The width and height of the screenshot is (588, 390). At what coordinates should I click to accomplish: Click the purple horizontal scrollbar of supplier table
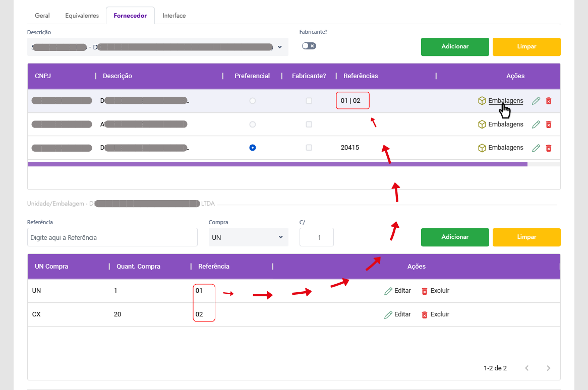(277, 164)
